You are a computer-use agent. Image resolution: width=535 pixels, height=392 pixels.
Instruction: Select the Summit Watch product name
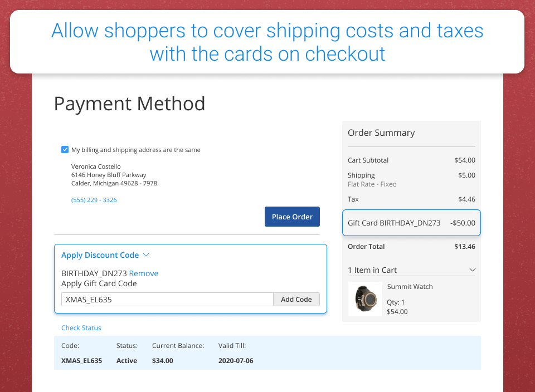(410, 287)
